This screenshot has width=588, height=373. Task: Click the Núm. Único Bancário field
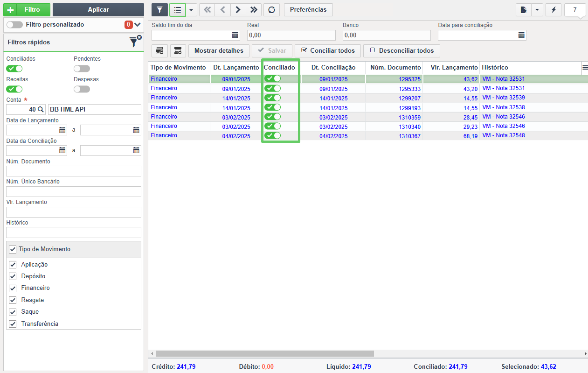point(74,191)
